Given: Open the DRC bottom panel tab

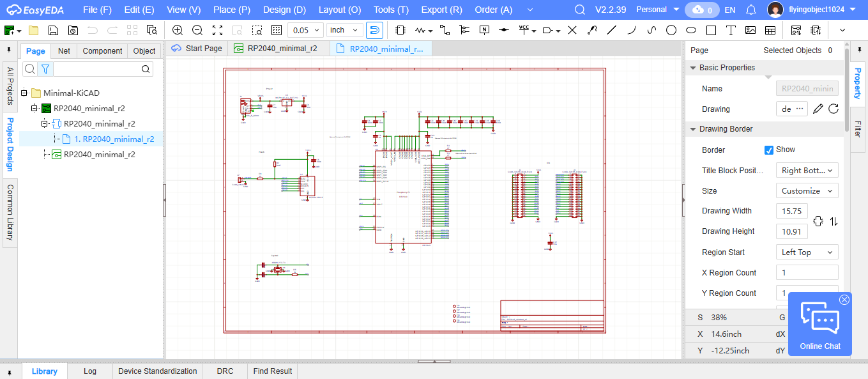Looking at the screenshot, I should pyautogui.click(x=225, y=371).
